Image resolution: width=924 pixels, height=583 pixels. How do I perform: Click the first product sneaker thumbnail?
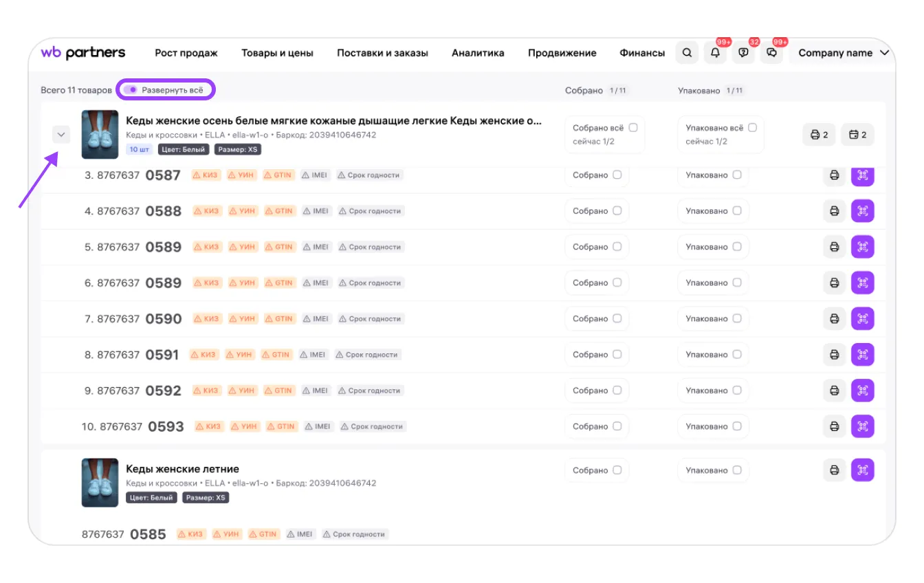pyautogui.click(x=100, y=135)
